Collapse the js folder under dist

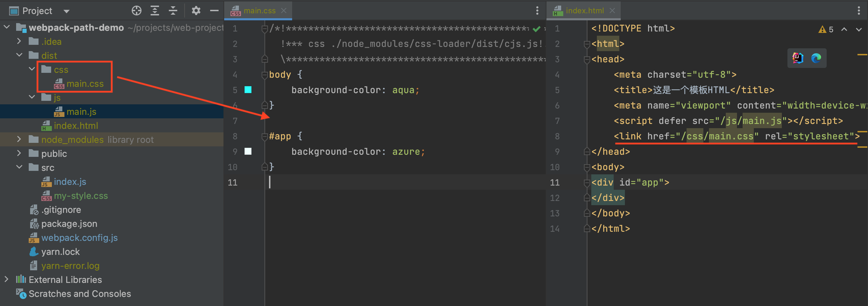pos(32,97)
